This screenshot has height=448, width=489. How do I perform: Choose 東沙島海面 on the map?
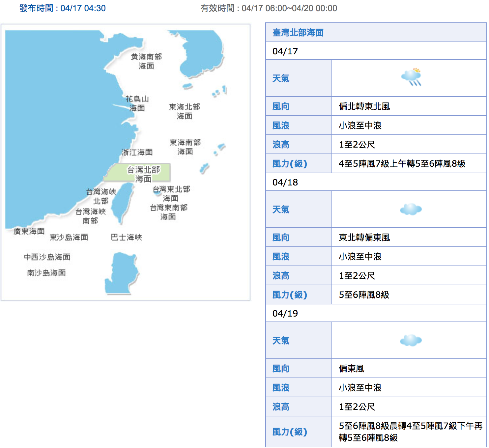click(69, 237)
